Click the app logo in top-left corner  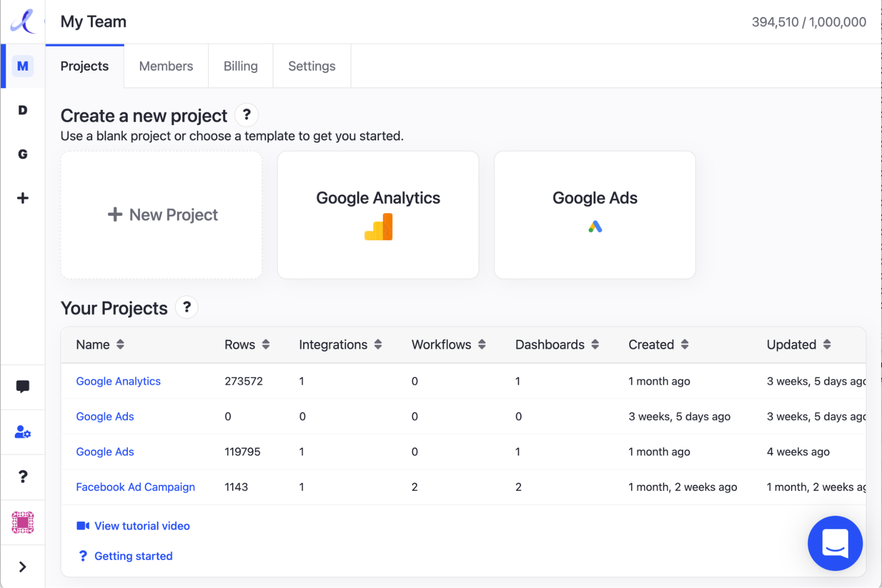(23, 21)
